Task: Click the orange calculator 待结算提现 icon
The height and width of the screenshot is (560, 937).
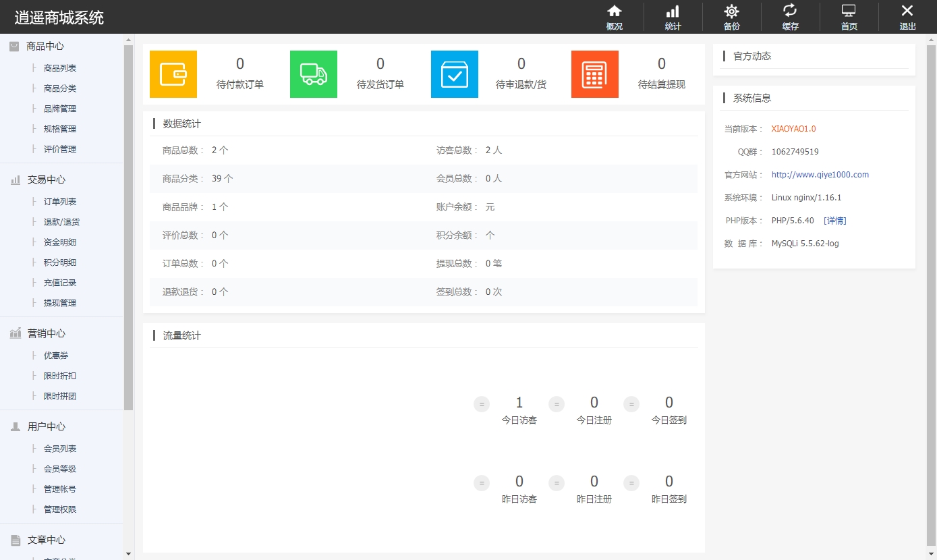Action: tap(595, 74)
